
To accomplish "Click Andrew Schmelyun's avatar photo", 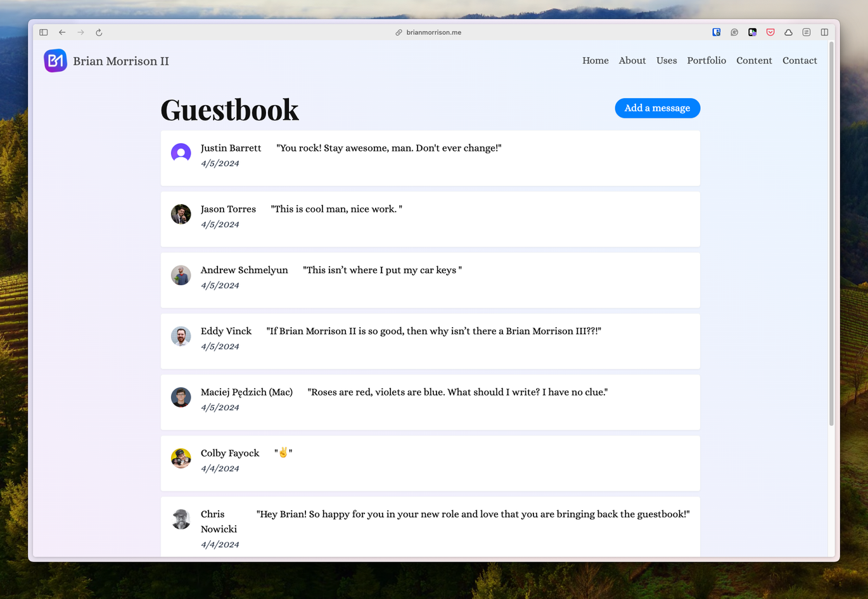I will click(181, 275).
